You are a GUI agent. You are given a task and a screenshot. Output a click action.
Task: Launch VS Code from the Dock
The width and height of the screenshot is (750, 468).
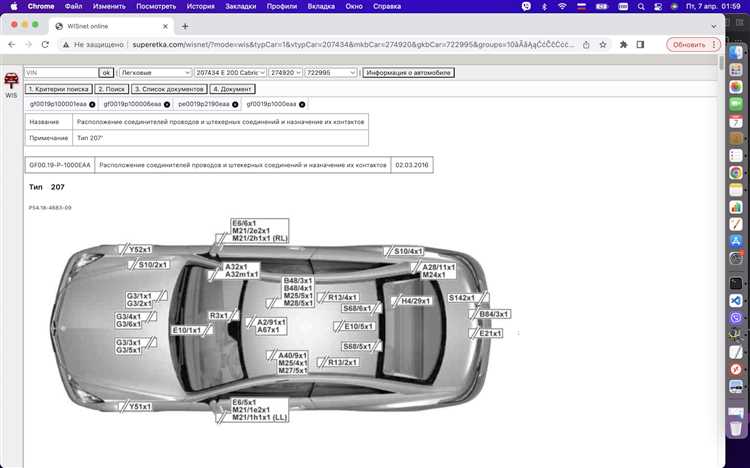736,300
